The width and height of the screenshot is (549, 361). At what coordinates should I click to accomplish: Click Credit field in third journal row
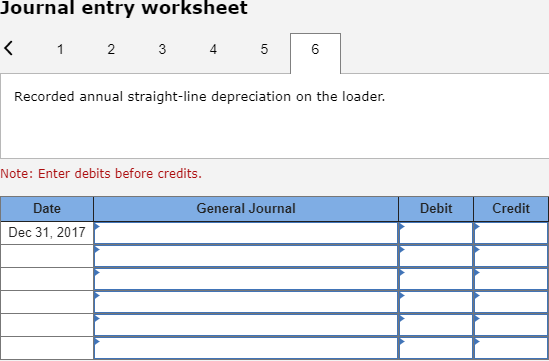tap(511, 279)
